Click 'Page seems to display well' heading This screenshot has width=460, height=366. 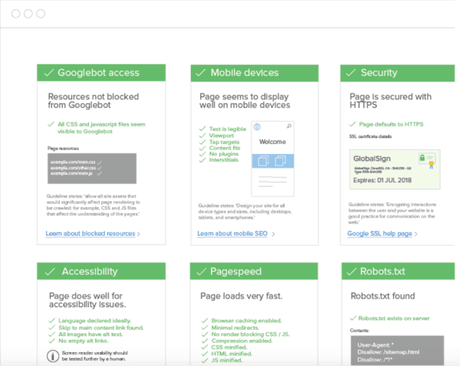tap(245, 101)
